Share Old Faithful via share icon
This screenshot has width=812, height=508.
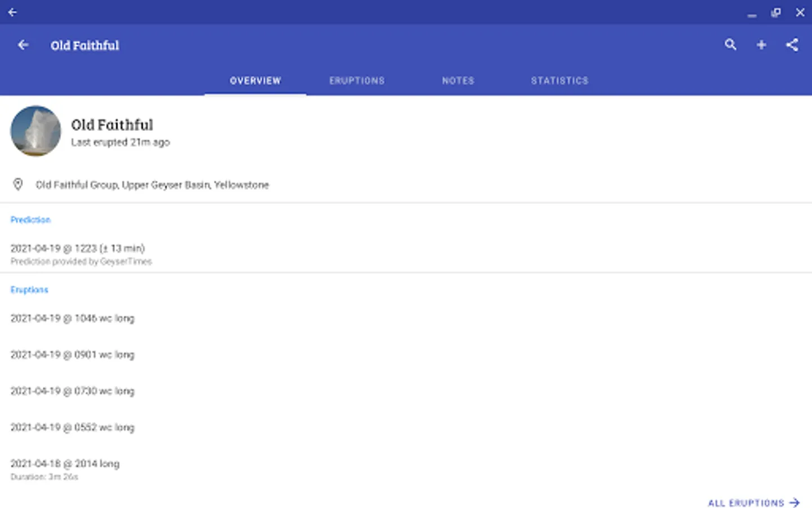(x=792, y=45)
